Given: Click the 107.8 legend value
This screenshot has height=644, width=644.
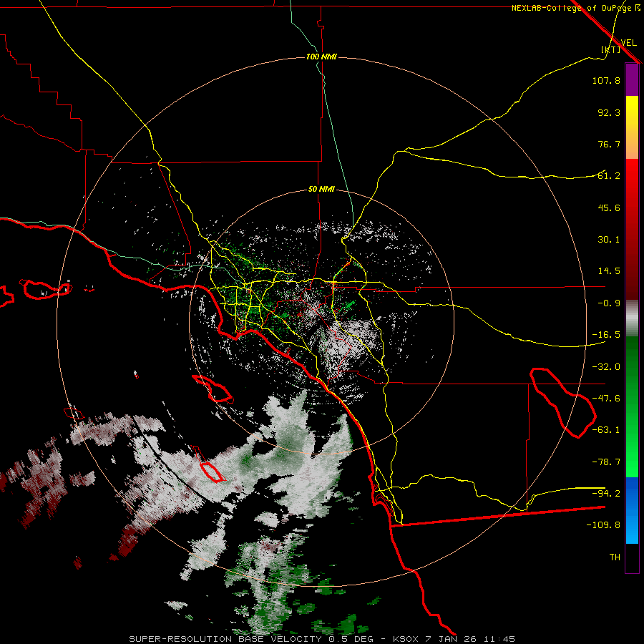Looking at the screenshot, I should coord(606,80).
